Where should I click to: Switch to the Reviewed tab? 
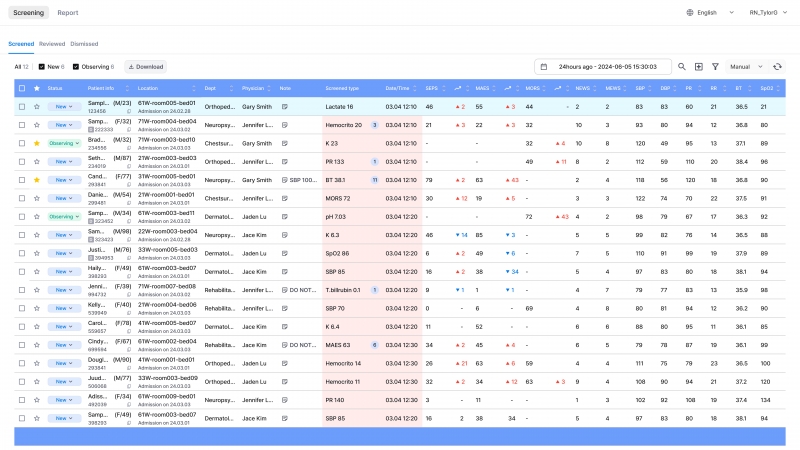click(51, 44)
